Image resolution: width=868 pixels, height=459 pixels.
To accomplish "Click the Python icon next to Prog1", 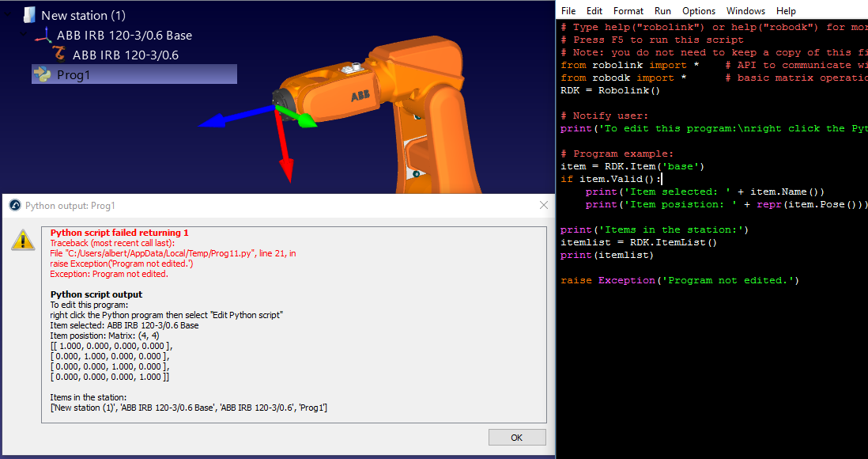I will pyautogui.click(x=43, y=74).
